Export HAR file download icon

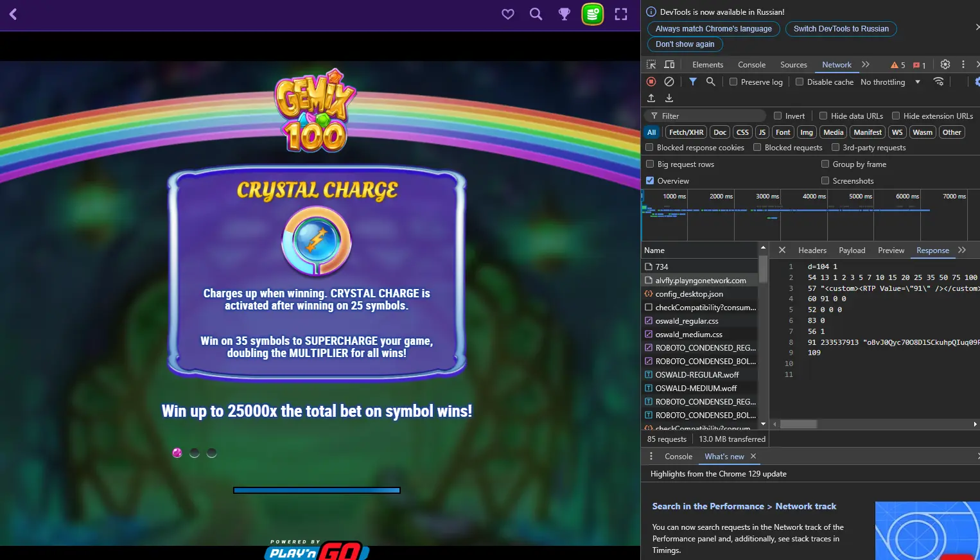tap(669, 98)
